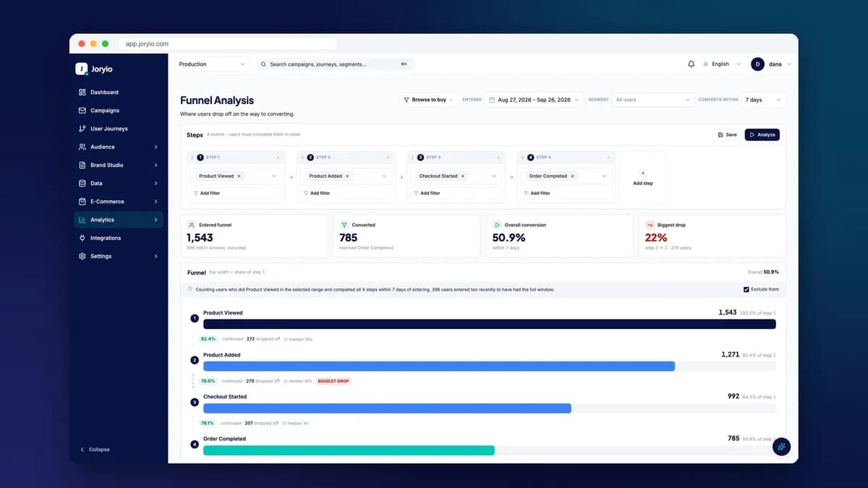Clear the Checkout Started event chip
The height and width of the screenshot is (488, 868).
click(x=463, y=176)
